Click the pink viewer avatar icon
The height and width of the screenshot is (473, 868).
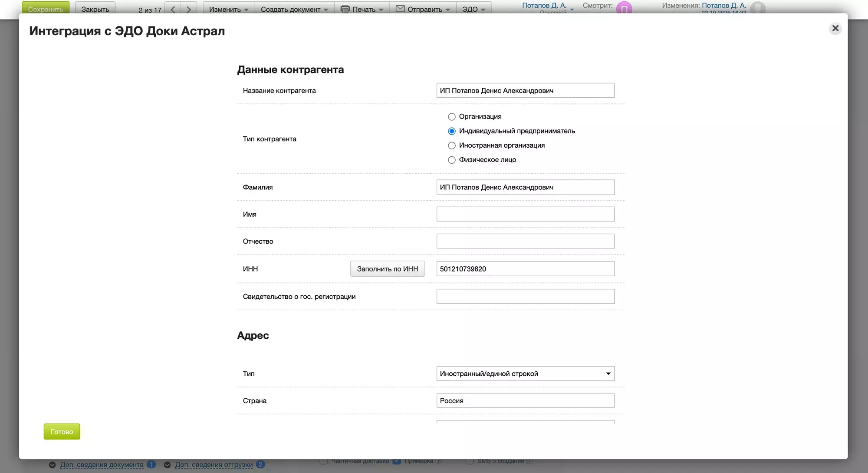pos(624,8)
